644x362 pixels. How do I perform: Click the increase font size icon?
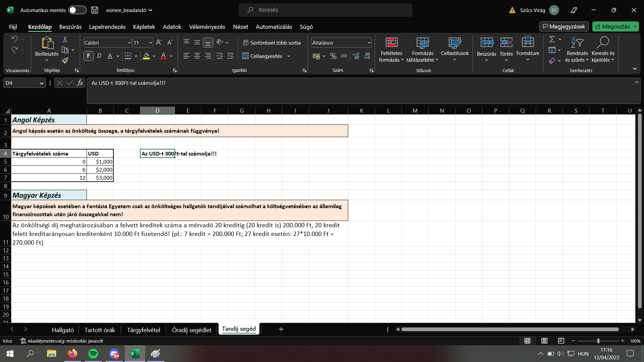159,43
